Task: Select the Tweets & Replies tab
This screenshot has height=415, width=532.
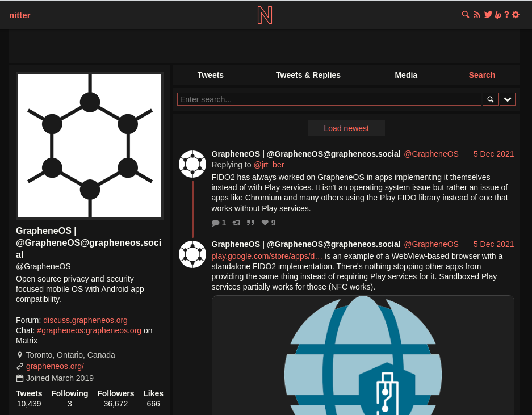Action: (x=308, y=75)
